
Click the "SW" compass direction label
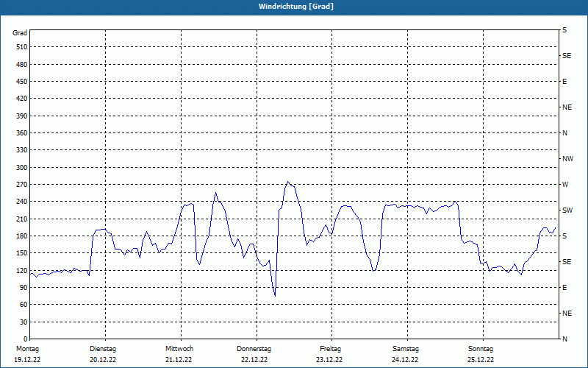pyautogui.click(x=567, y=210)
